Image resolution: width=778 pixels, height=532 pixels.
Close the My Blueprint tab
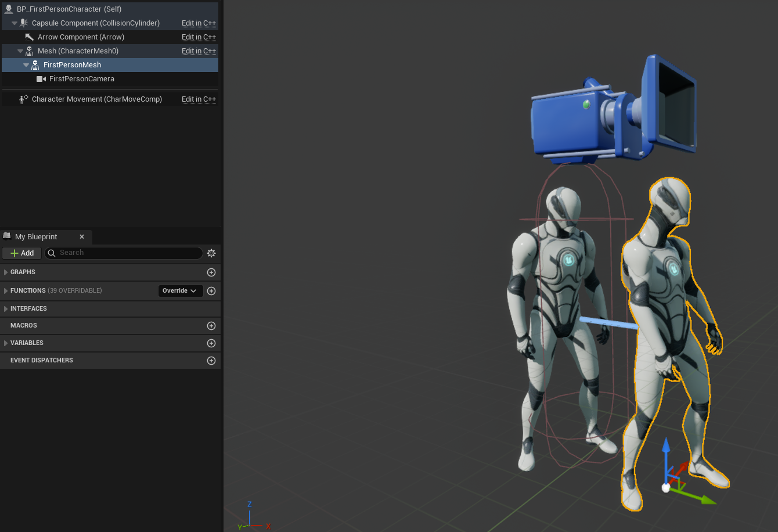tap(82, 237)
